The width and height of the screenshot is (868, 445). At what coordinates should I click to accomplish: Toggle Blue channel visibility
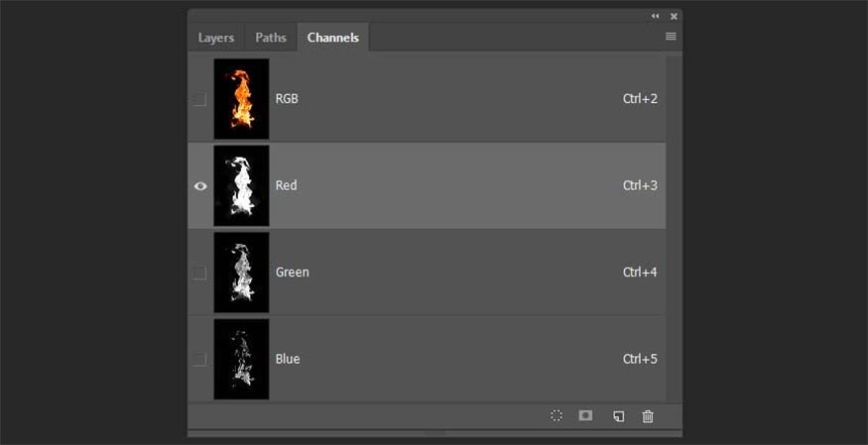[x=199, y=359]
